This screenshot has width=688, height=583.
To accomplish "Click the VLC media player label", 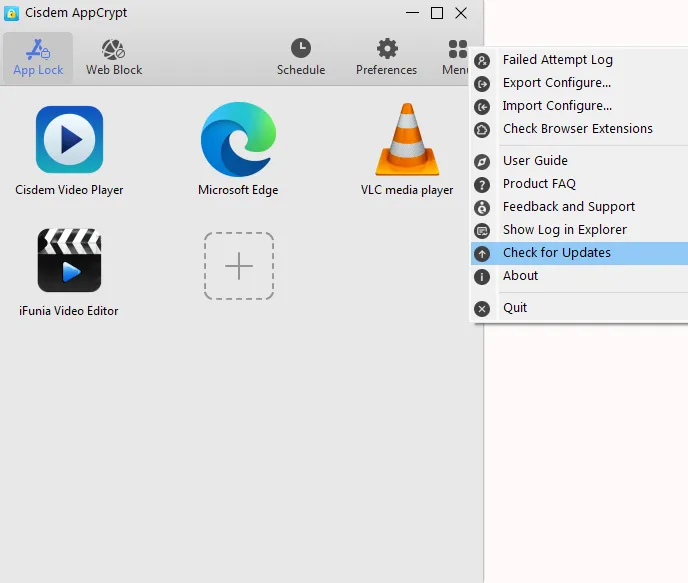I will coord(407,190).
